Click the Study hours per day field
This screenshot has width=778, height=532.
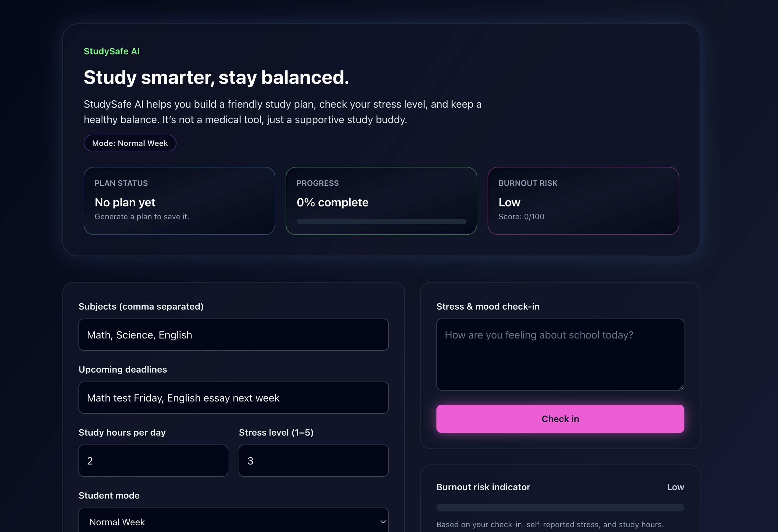point(153,460)
